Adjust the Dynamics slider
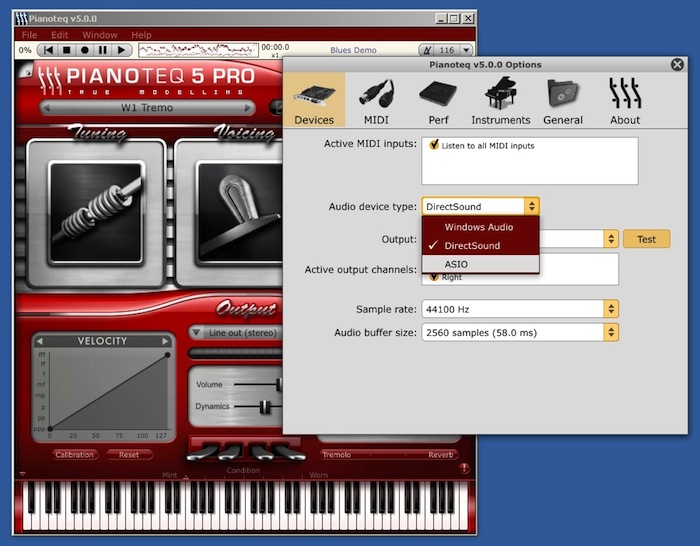 [265, 407]
